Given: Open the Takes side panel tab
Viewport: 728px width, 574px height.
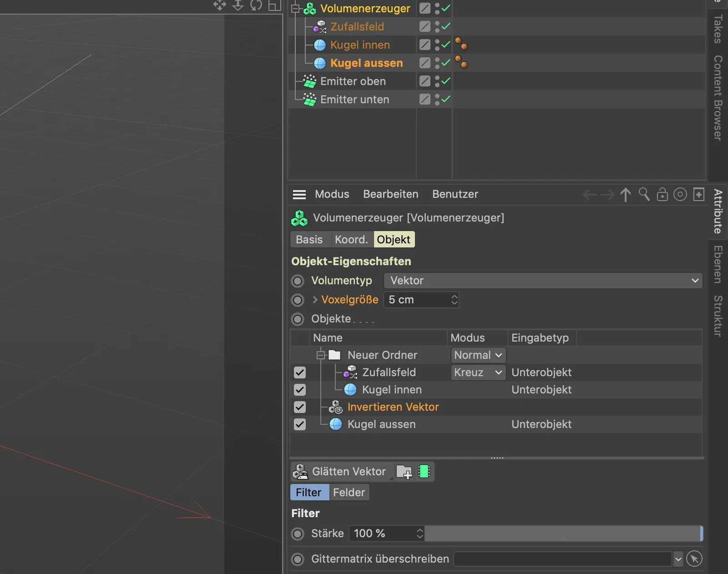Looking at the screenshot, I should coord(718,29).
